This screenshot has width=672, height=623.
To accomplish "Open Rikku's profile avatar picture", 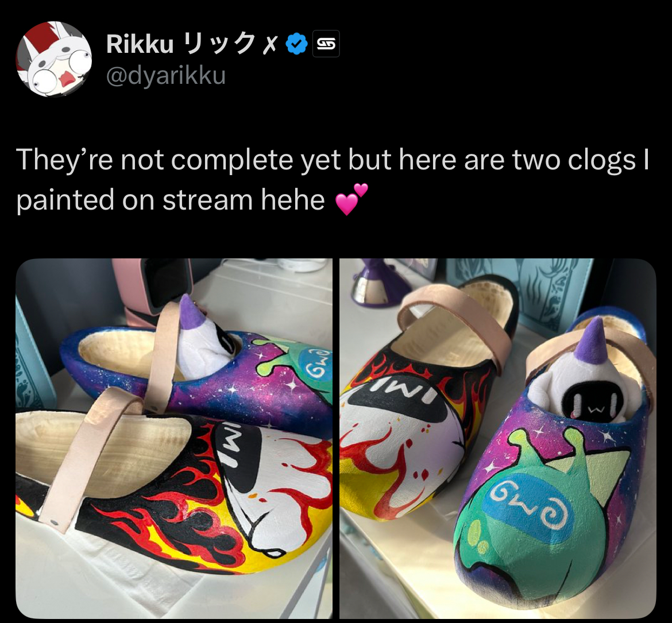I will click(54, 59).
